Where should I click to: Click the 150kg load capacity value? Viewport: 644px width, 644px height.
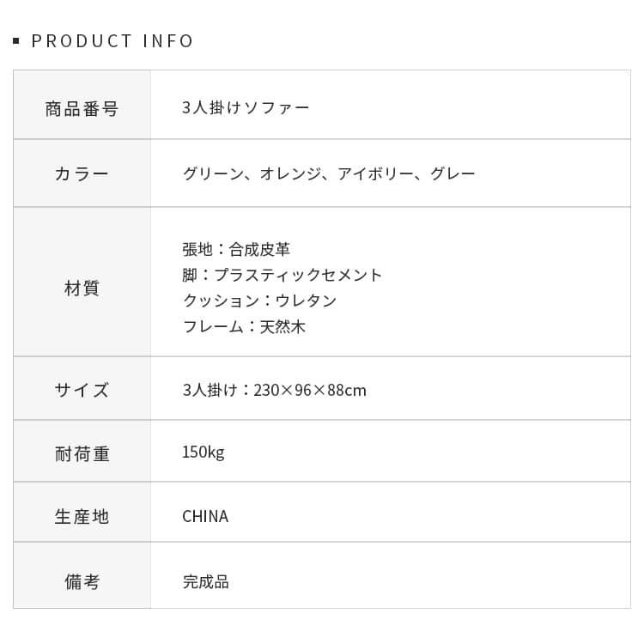204,453
